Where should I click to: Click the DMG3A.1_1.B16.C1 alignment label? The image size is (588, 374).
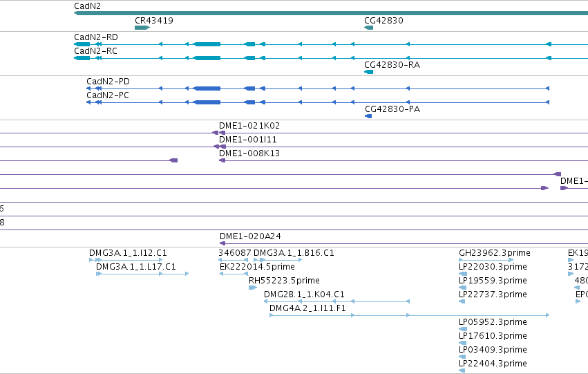(294, 253)
